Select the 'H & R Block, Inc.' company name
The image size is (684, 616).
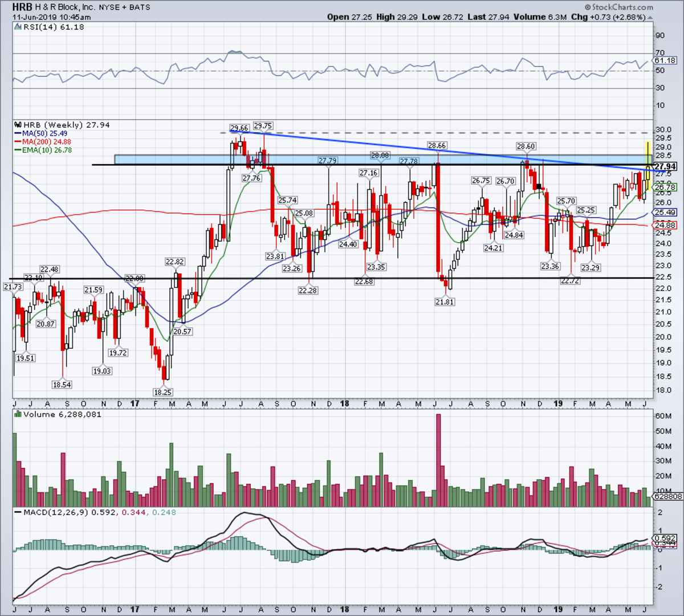click(64, 7)
